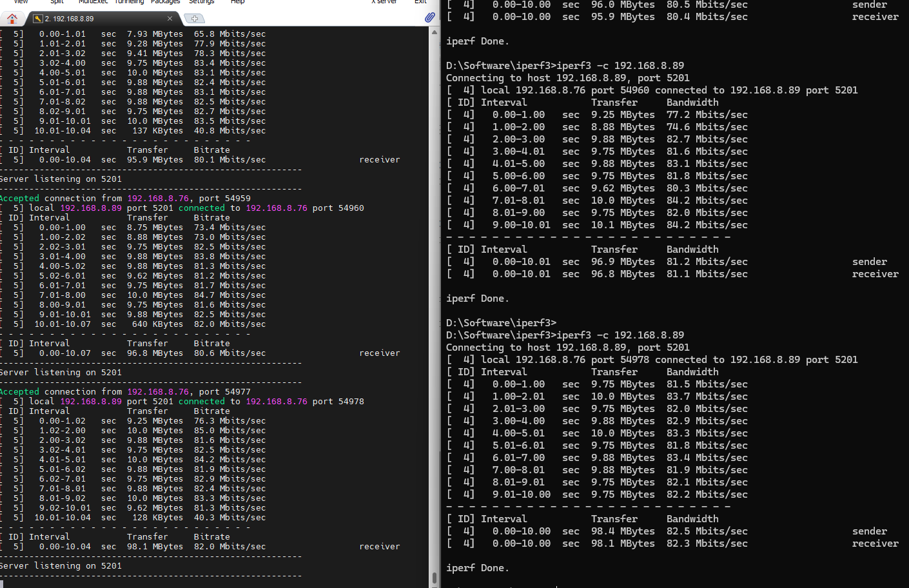Image resolution: width=909 pixels, height=588 pixels.
Task: Switch to the 2. 192.168.8.89 session tab
Action: 103,19
